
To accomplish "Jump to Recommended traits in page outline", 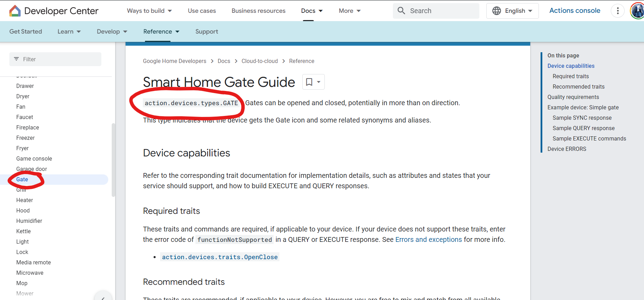I will pyautogui.click(x=579, y=87).
